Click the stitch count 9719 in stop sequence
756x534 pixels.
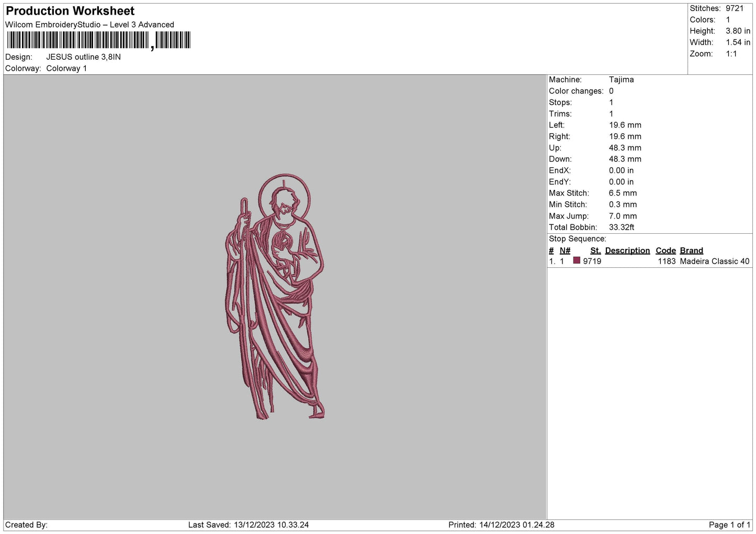(x=592, y=262)
